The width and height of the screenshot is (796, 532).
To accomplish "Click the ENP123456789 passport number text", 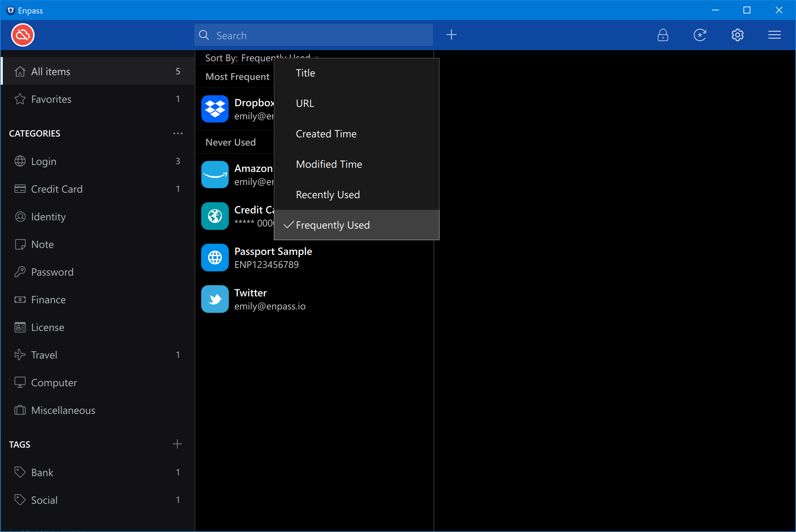I will [266, 265].
